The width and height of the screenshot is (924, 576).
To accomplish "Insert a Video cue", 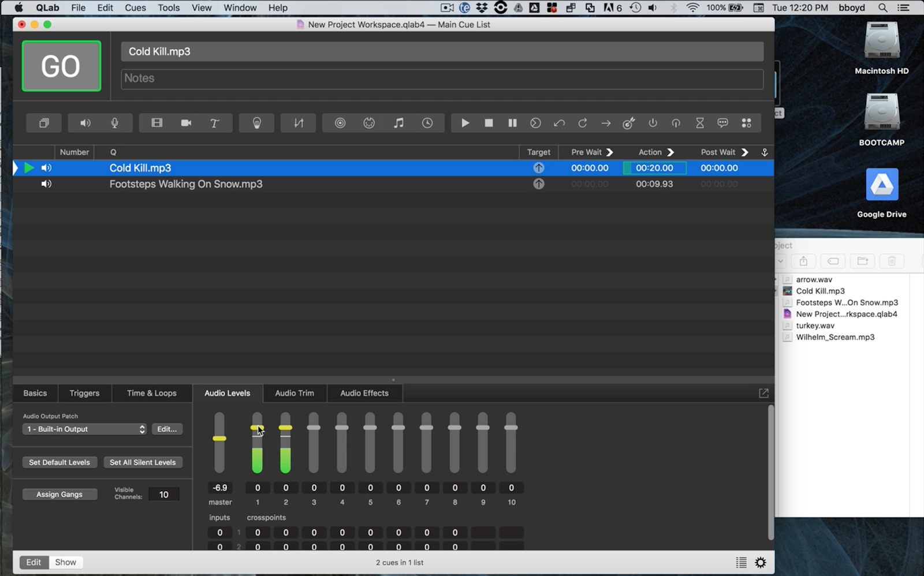I will point(156,122).
